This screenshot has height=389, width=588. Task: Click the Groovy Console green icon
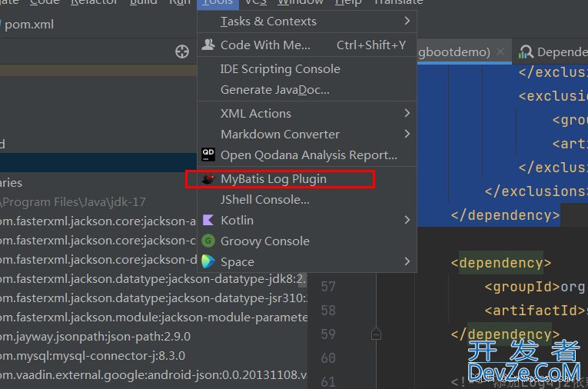click(208, 241)
